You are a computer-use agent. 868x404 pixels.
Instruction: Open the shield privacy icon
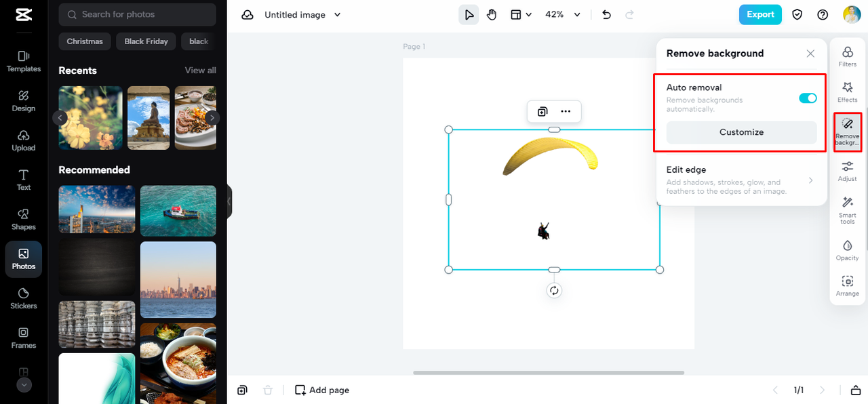click(797, 15)
